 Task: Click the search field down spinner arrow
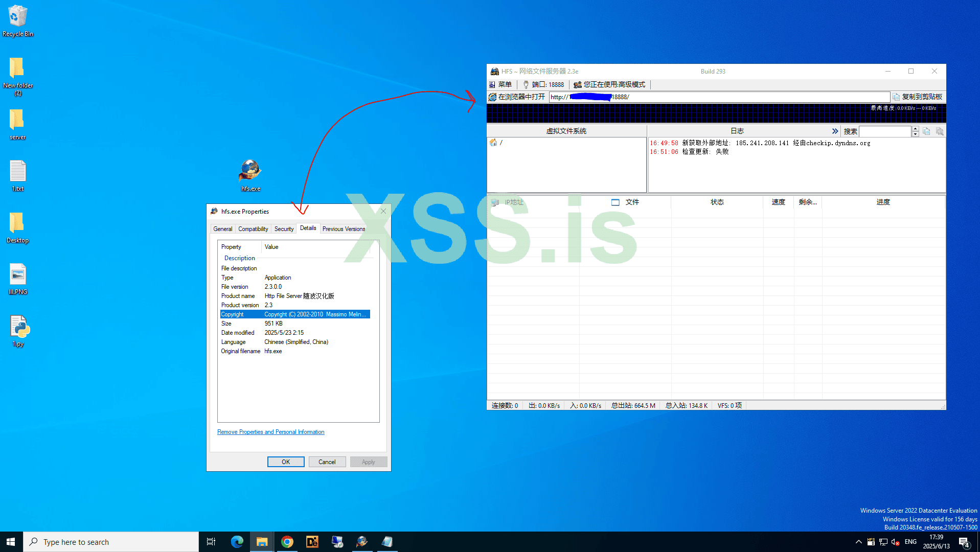tap(915, 134)
